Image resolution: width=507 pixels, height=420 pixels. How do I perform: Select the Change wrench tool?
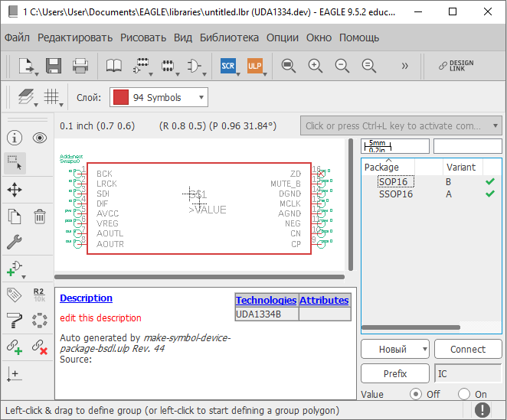click(x=15, y=242)
